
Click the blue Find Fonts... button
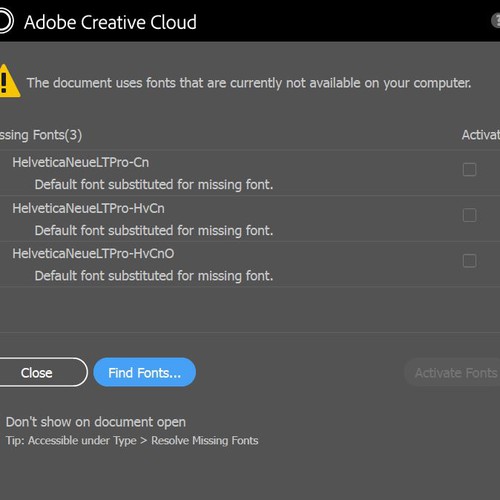pyautogui.click(x=144, y=372)
